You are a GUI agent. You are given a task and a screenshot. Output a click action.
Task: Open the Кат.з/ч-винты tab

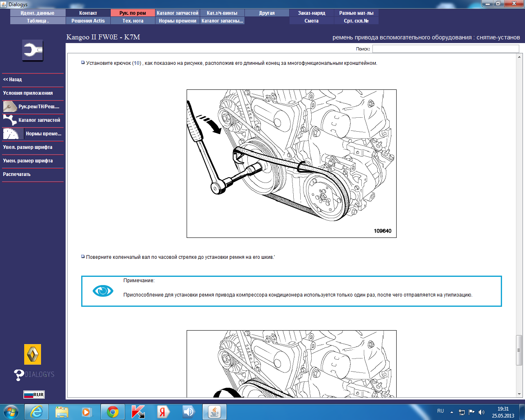pyautogui.click(x=222, y=13)
